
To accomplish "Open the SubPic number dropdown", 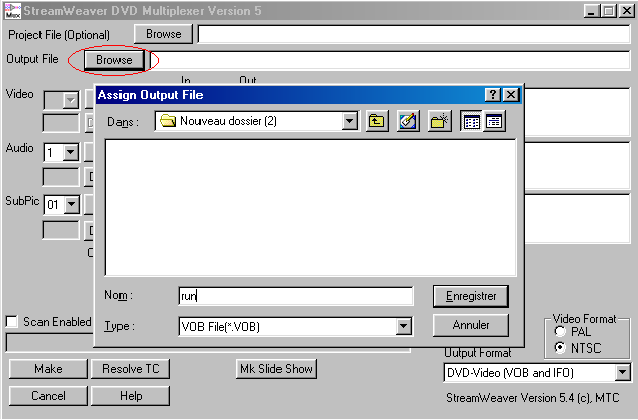I will tap(71, 204).
